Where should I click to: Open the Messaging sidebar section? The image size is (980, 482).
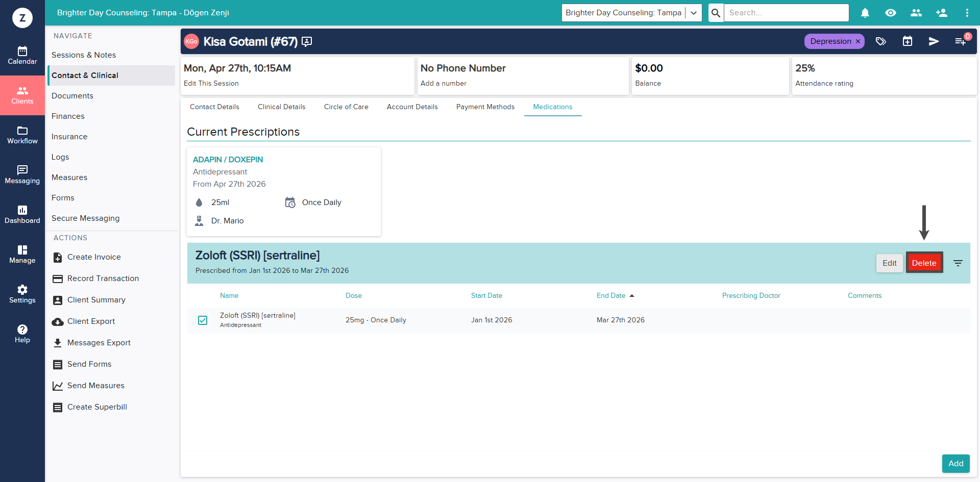[22, 175]
